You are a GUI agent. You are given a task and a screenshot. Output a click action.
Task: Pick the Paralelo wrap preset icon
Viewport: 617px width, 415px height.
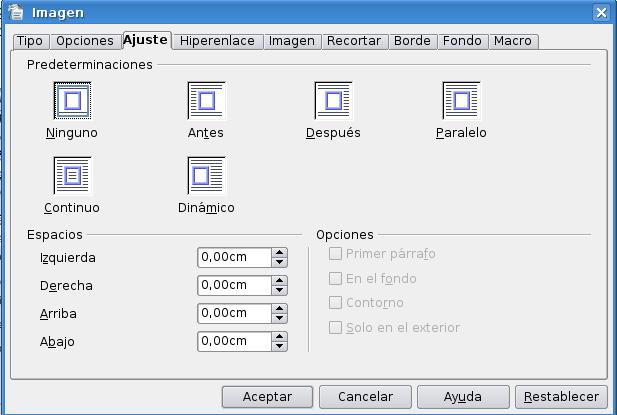pos(461,101)
